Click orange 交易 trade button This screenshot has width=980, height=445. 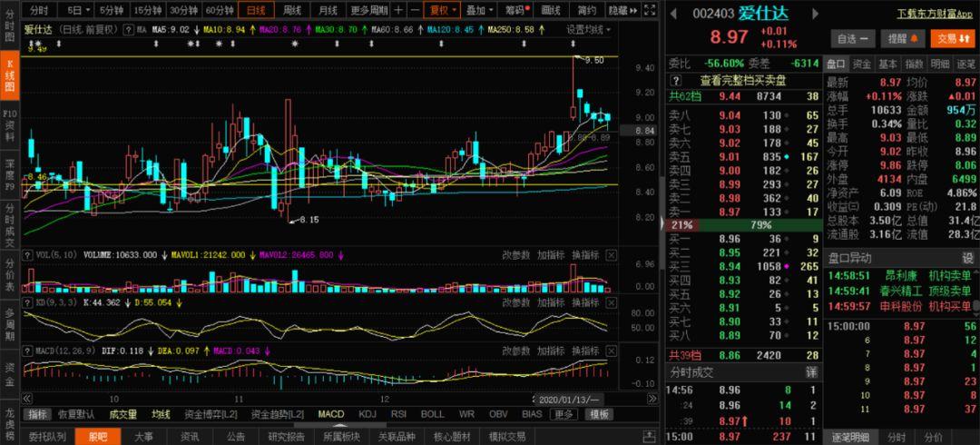pyautogui.click(x=952, y=39)
